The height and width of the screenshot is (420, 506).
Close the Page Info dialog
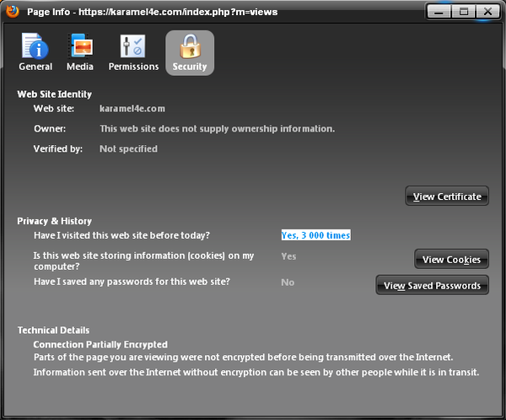pos(487,13)
